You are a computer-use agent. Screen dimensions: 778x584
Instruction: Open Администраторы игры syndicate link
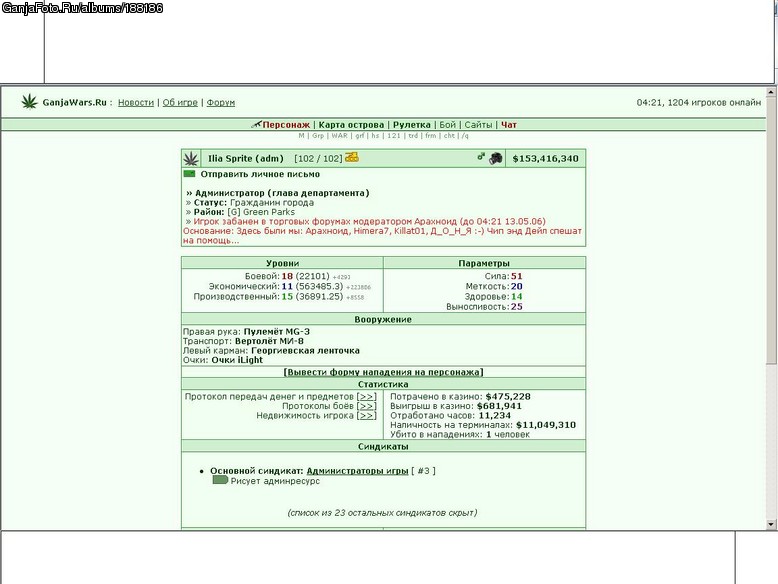click(357, 471)
